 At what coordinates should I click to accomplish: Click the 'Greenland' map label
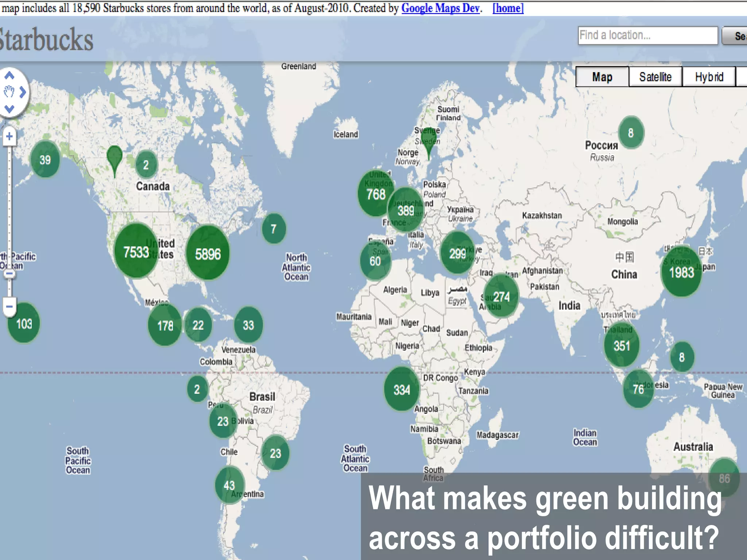298,66
